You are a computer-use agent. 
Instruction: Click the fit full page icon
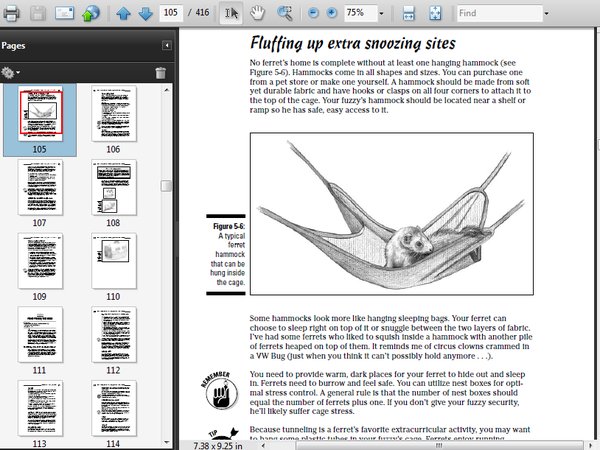point(435,14)
